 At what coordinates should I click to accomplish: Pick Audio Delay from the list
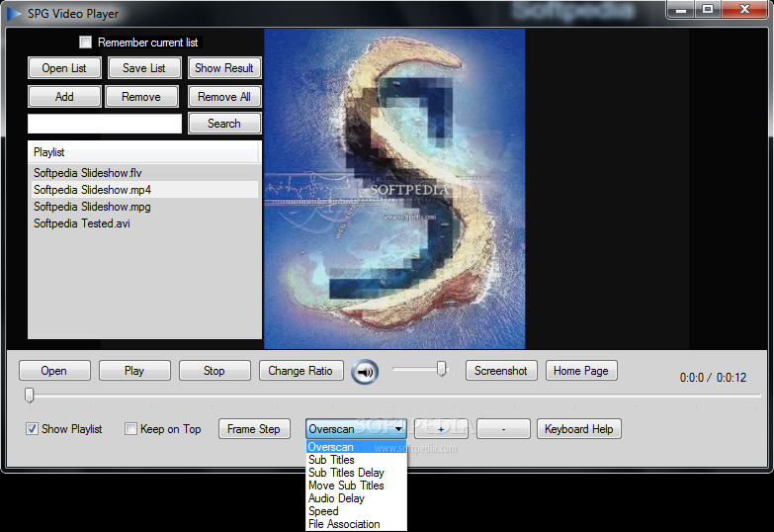click(357, 498)
